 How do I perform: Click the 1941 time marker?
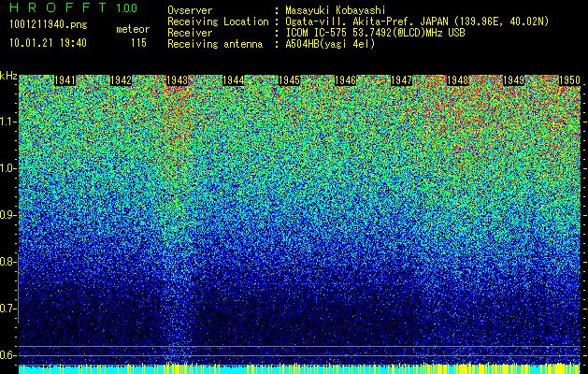tap(65, 80)
